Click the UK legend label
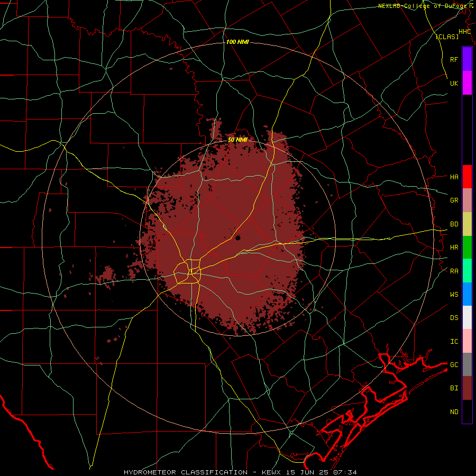 (x=454, y=83)
